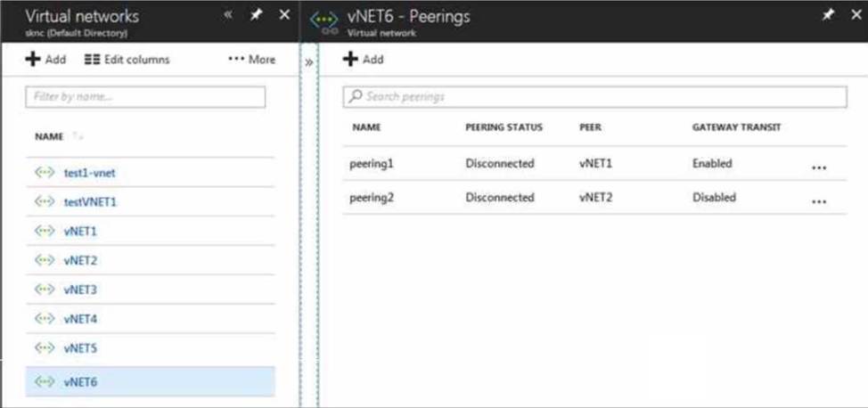Select the vNET3 network icon
This screenshot has height=408, width=868.
pyautogui.click(x=45, y=289)
